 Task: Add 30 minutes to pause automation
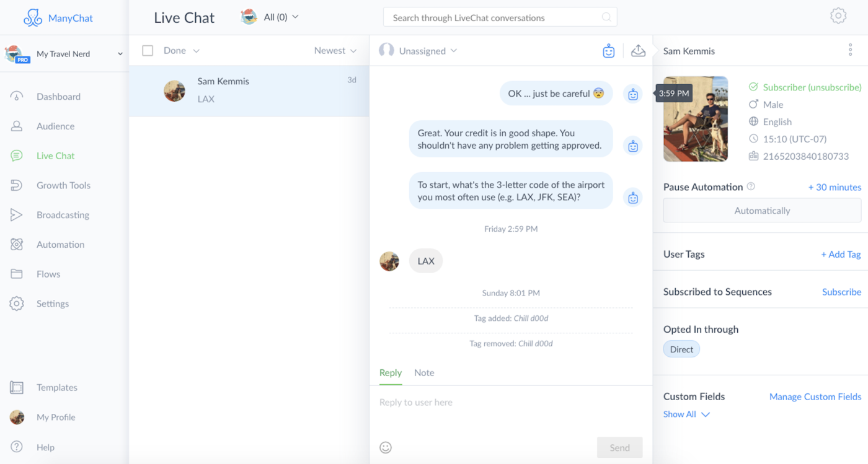click(835, 187)
